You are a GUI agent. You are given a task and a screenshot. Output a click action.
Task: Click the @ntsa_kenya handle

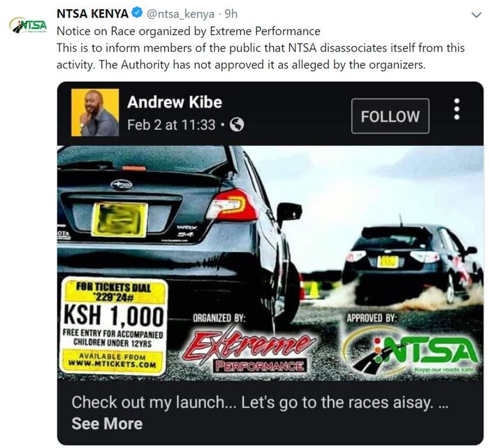180,14
